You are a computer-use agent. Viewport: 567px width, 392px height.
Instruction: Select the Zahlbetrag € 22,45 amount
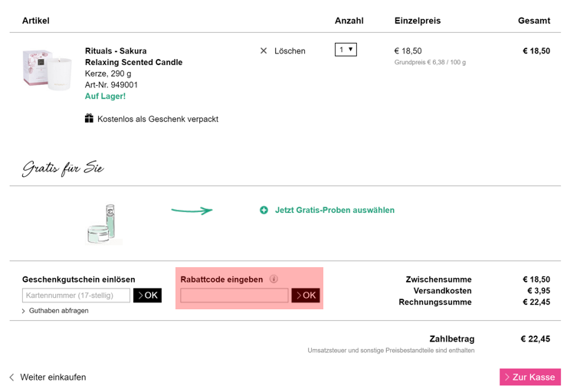tap(535, 339)
